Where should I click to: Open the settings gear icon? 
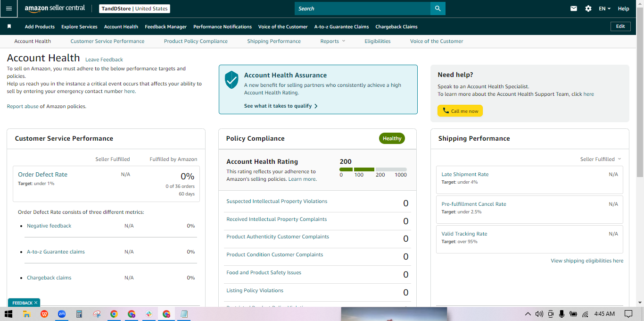[x=588, y=8]
